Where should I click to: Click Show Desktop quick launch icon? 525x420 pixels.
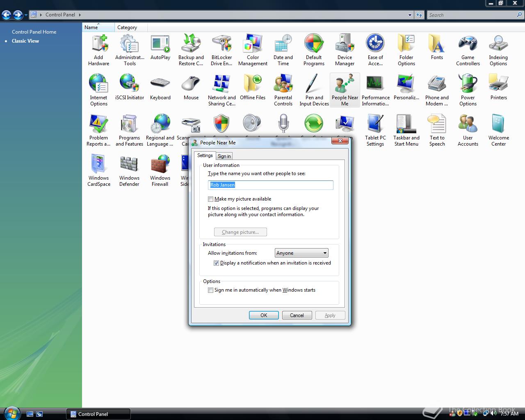click(x=30, y=414)
